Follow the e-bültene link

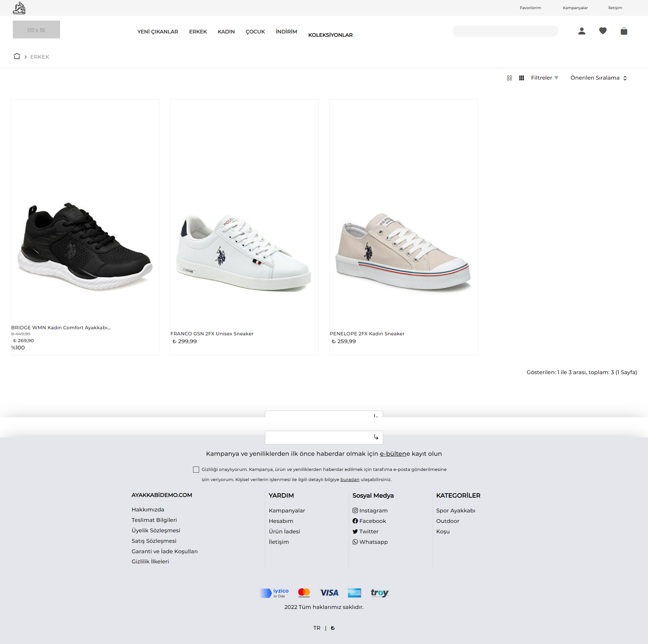tap(395, 454)
